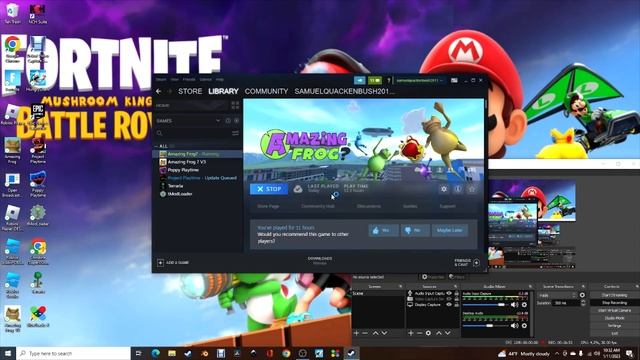The height and width of the screenshot is (360, 640).
Task: Select Poppy Playtime in library list
Action: point(197,170)
